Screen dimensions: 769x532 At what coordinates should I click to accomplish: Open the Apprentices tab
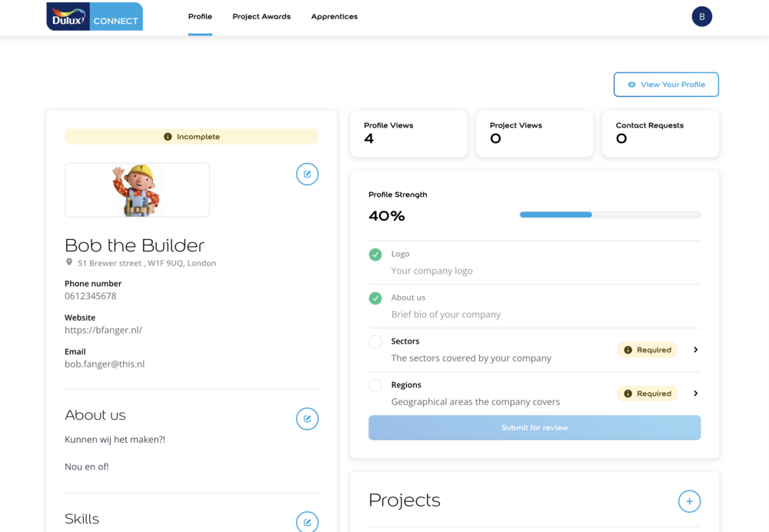coord(334,16)
